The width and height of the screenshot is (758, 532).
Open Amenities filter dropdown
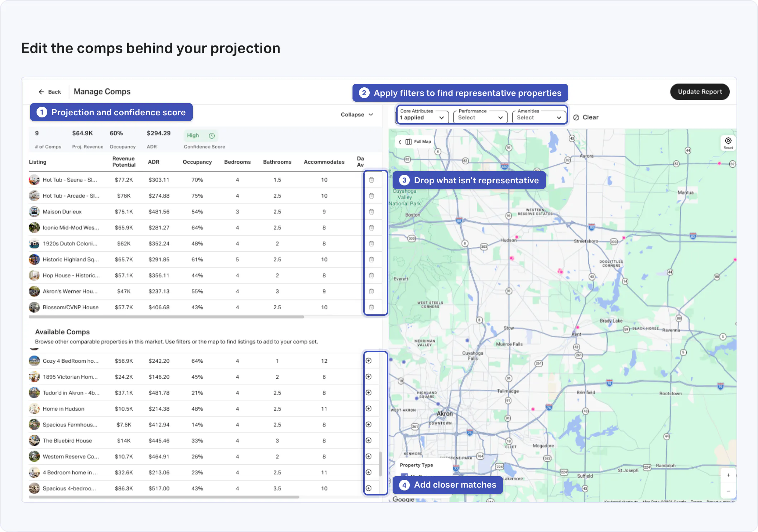point(539,117)
